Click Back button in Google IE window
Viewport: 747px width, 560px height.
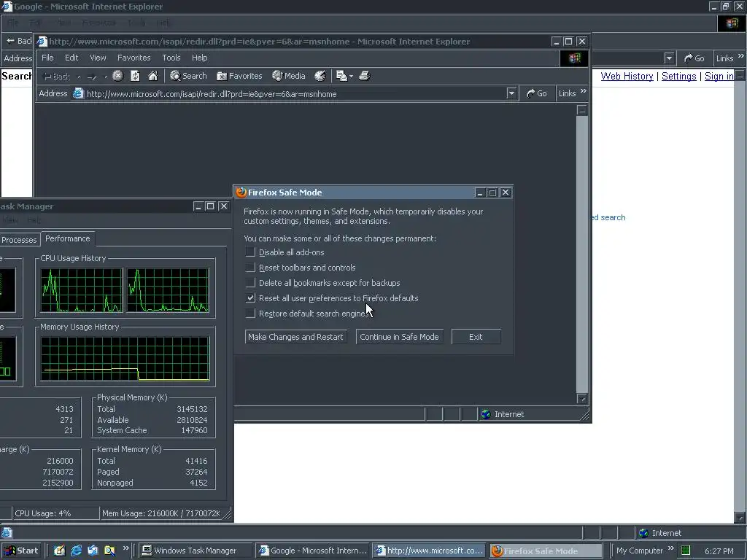[19, 41]
